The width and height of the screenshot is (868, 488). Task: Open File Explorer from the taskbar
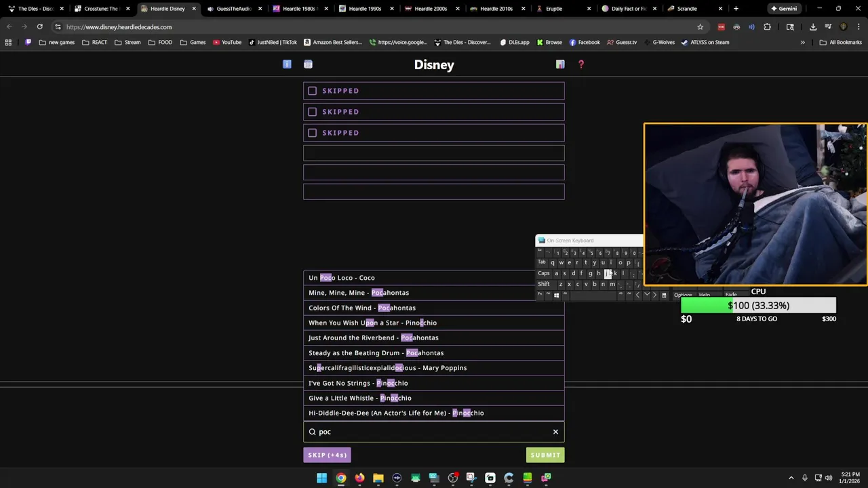tap(378, 478)
